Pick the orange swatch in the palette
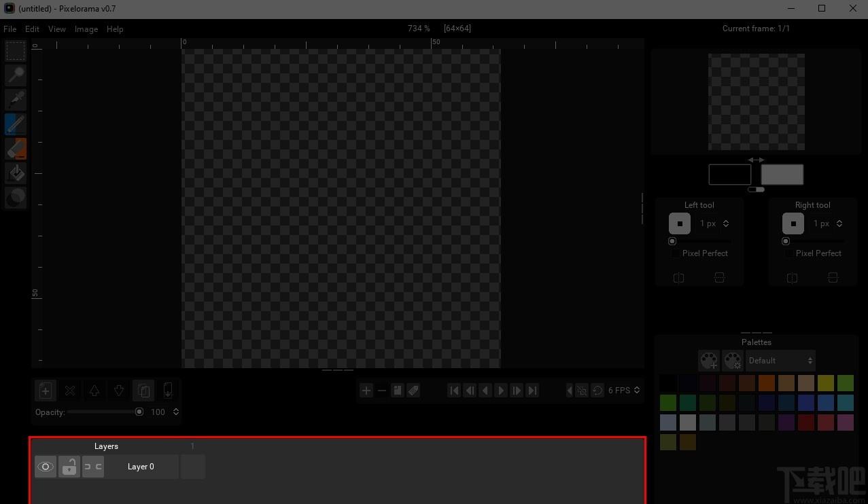Viewport: 868px width, 504px height. pyautogui.click(x=767, y=383)
